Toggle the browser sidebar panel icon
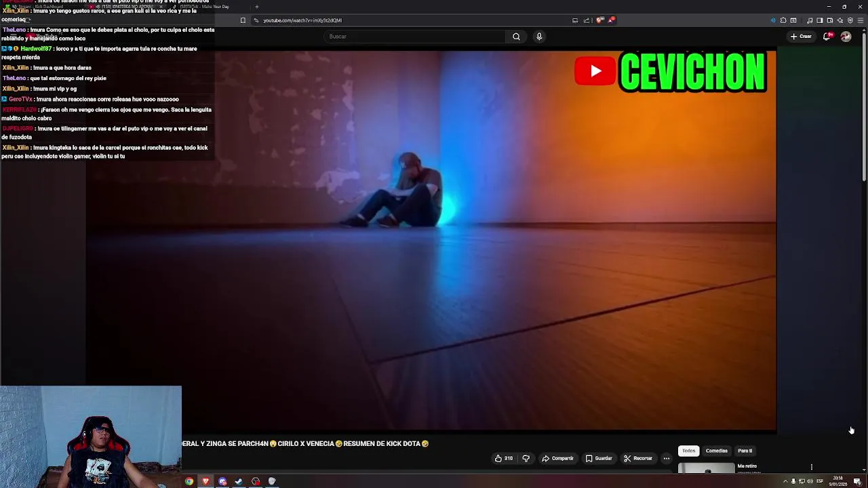This screenshot has height=488, width=868. click(820, 20)
